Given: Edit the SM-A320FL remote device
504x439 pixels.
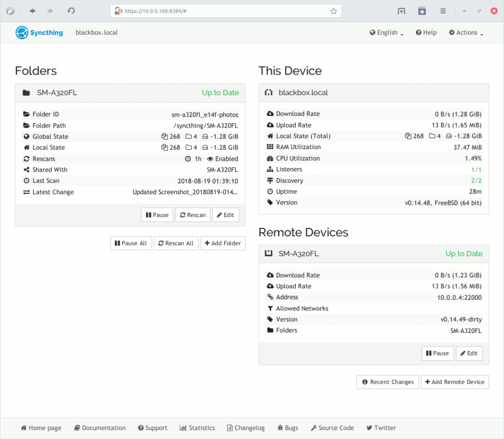Looking at the screenshot, I should click(469, 353).
